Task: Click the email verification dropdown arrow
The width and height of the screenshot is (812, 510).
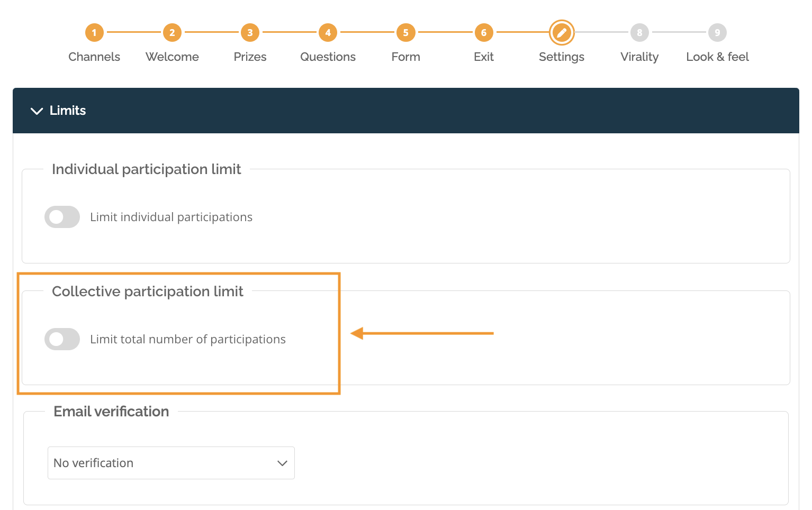Action: 282,463
